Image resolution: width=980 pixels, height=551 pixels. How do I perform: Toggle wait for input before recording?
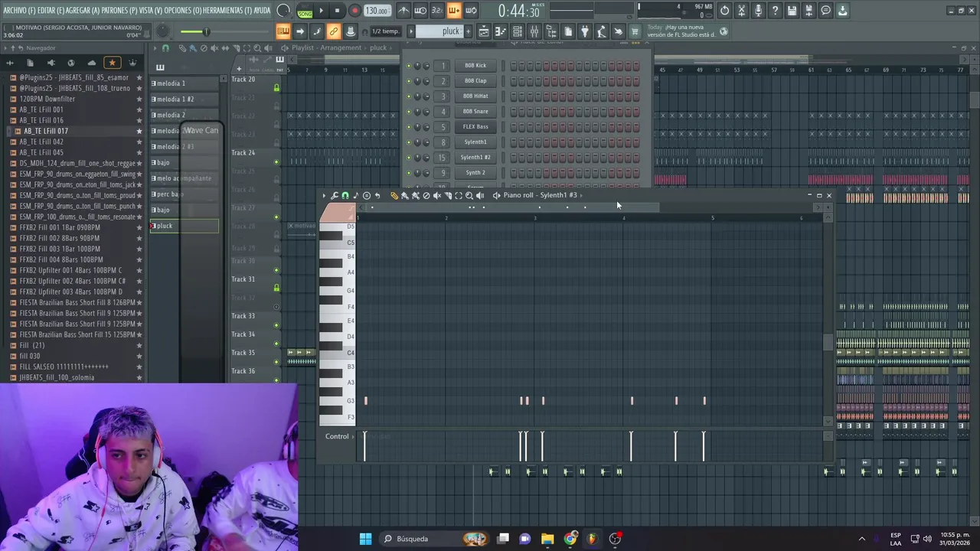coord(420,11)
